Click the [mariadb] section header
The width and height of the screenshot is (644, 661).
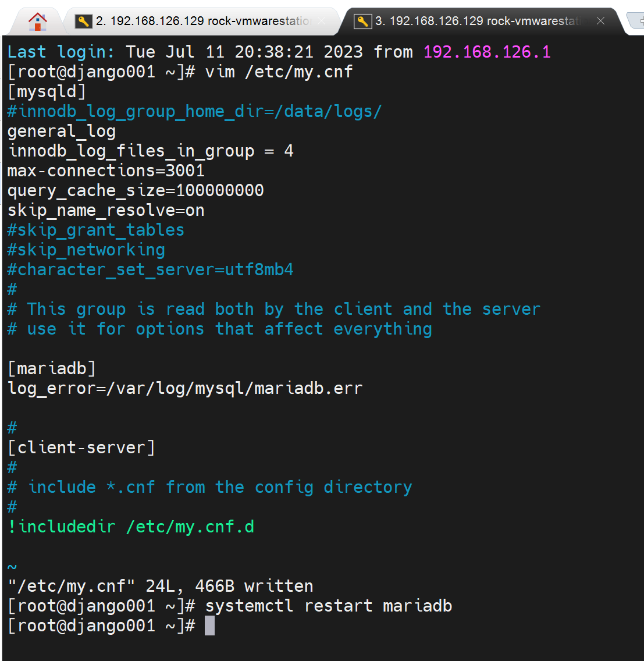(x=52, y=369)
